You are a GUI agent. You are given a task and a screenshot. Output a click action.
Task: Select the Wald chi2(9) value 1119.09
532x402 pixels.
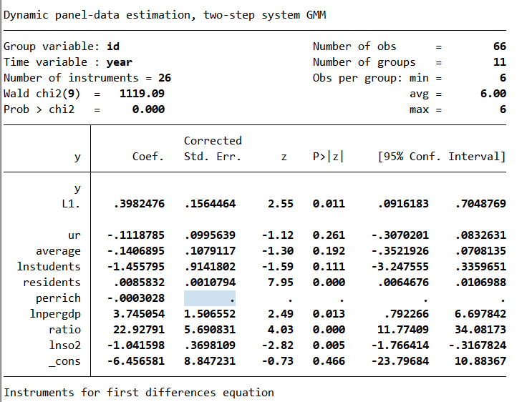(142, 94)
